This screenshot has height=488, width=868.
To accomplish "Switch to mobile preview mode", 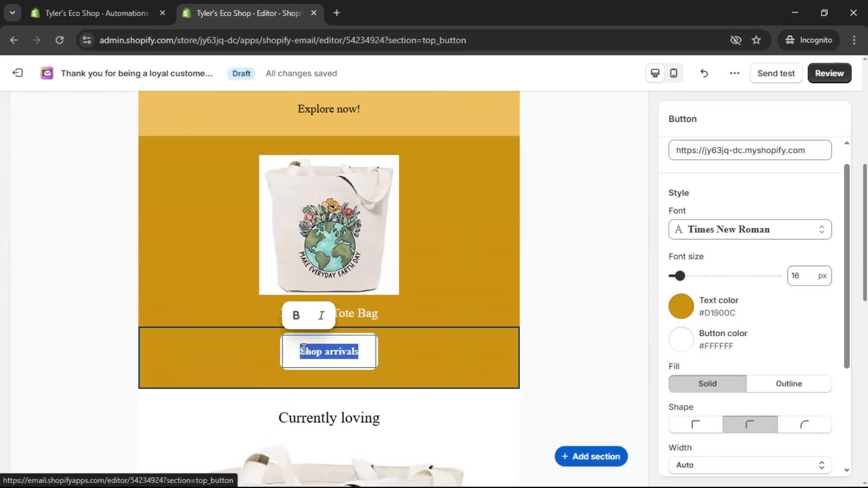I will pyautogui.click(x=674, y=73).
